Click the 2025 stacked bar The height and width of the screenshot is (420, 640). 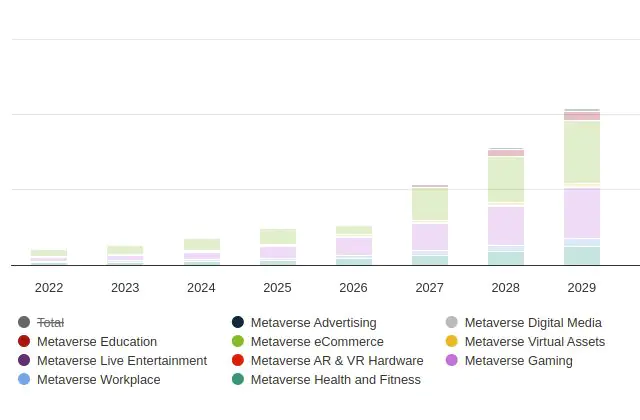click(278, 247)
